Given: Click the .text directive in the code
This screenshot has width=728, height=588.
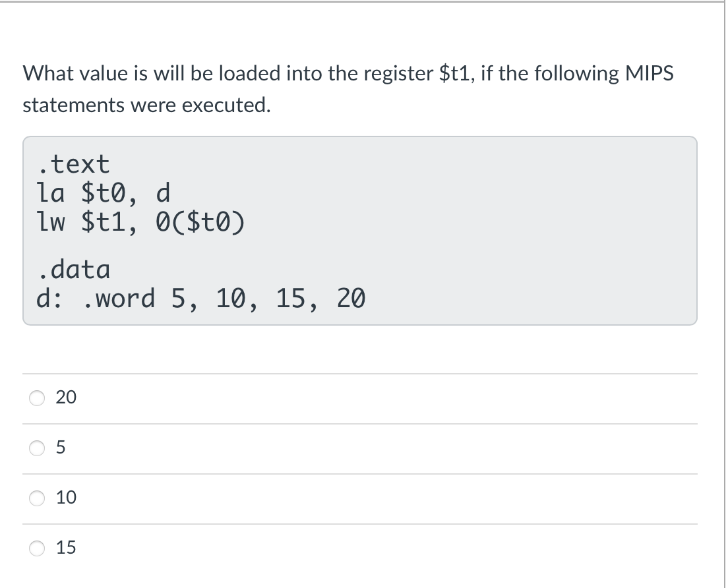Looking at the screenshot, I should 74,163.
